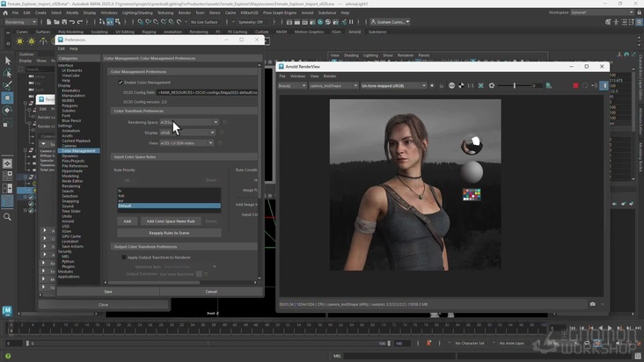Viewport: 644px width, 362px height.
Task: Click the red stop render icon
Action: tap(575, 85)
